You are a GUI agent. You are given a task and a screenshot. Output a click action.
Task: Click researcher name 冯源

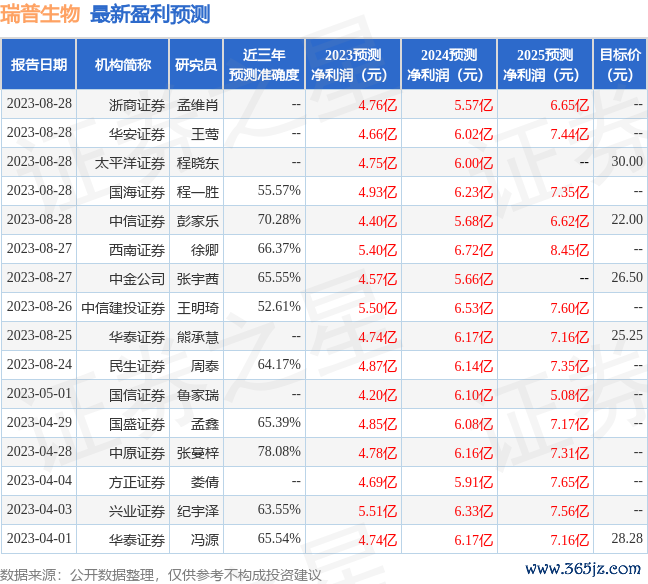click(205, 540)
